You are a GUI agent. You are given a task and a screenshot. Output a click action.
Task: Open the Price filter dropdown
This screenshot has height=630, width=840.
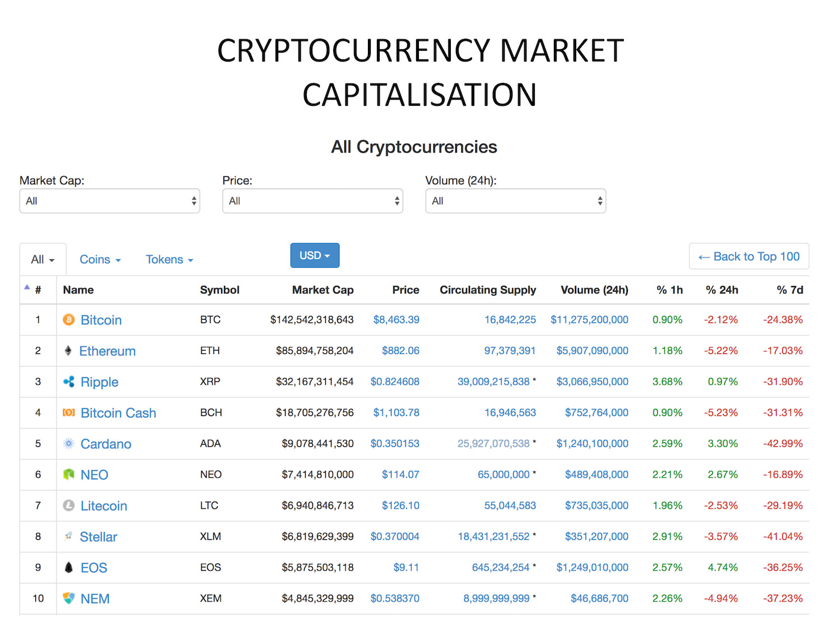[x=312, y=201]
